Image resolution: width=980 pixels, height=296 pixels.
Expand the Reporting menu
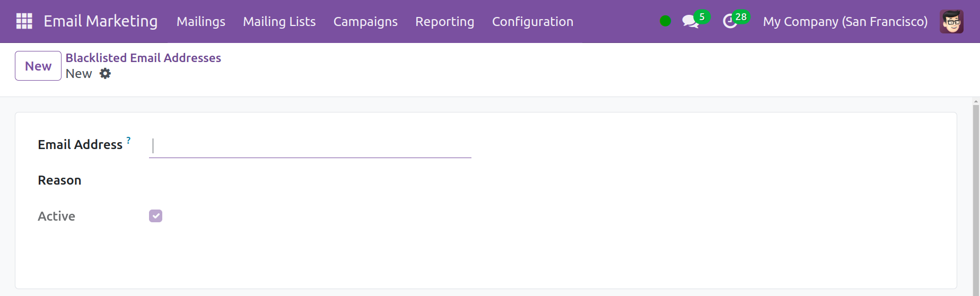point(445,21)
